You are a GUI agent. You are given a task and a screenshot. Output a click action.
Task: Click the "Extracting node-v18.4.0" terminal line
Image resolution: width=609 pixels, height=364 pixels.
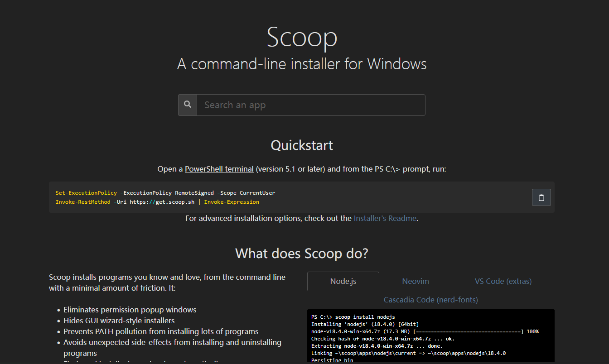coord(377,346)
